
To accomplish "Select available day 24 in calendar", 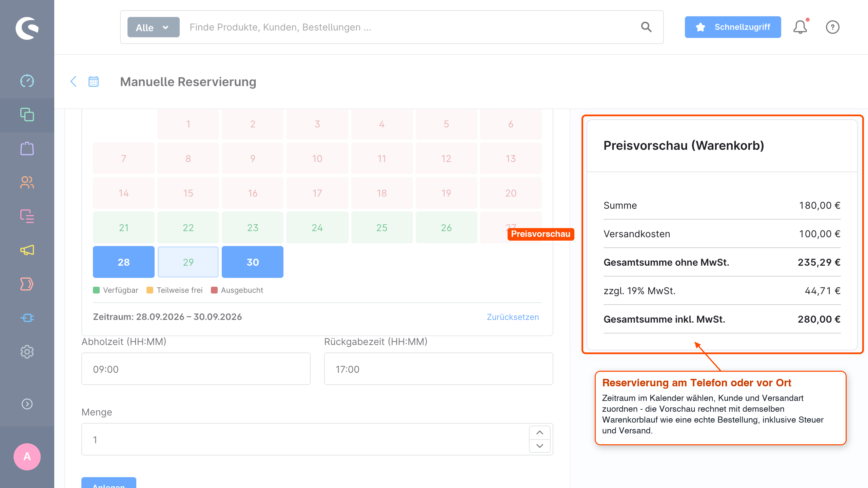I will tap(317, 227).
